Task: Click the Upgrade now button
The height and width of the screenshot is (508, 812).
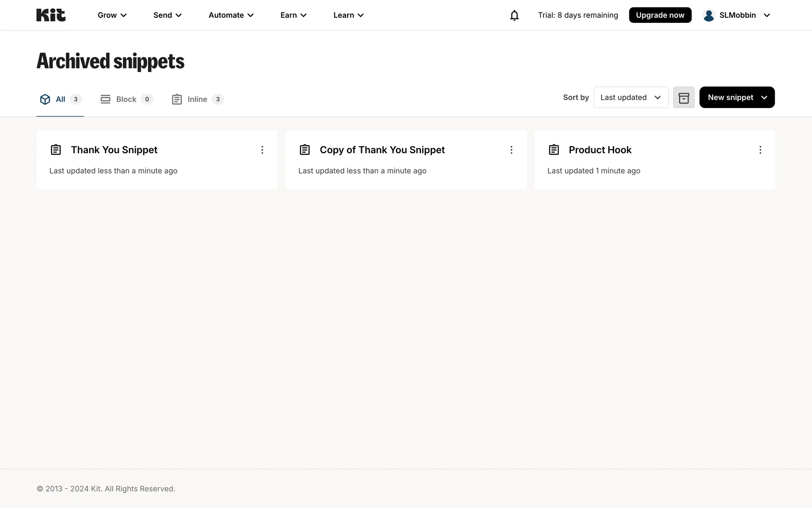Action: (660, 15)
